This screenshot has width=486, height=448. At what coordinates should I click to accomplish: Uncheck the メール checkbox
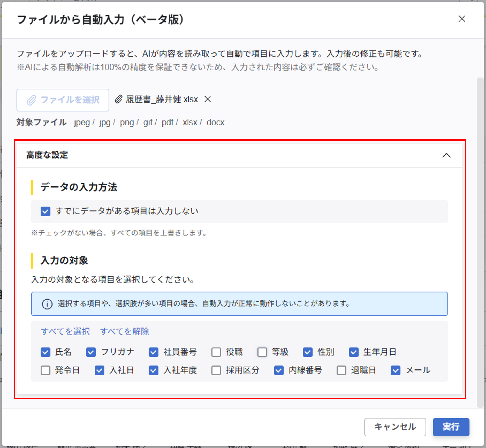395,370
